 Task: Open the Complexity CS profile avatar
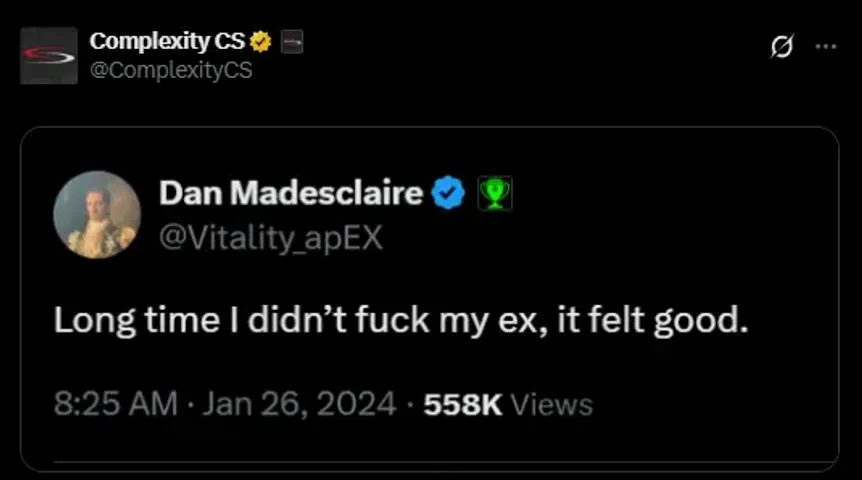[x=49, y=56]
